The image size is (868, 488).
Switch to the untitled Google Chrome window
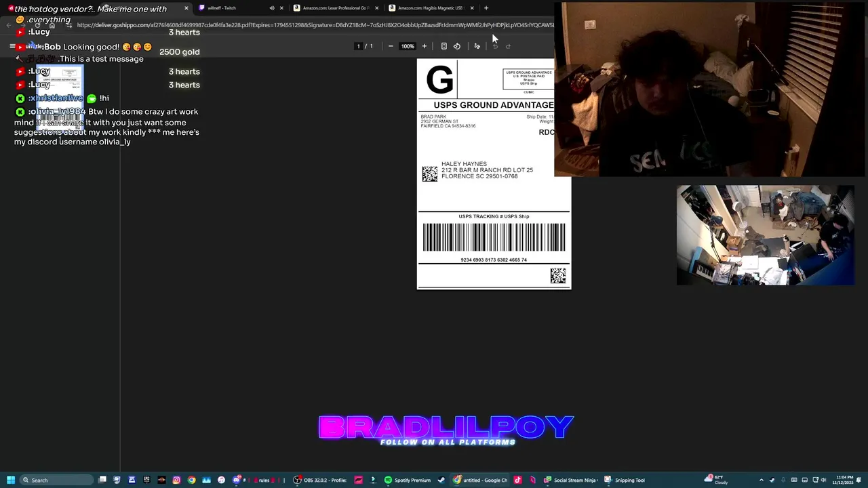[x=481, y=480]
